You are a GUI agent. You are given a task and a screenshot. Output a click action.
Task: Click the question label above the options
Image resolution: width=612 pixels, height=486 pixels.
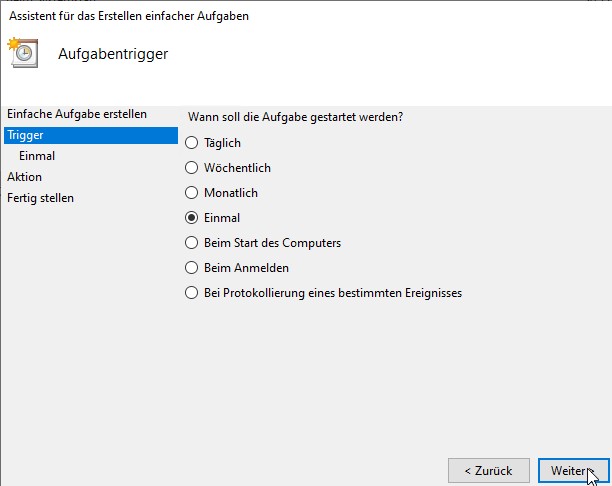coord(295,117)
